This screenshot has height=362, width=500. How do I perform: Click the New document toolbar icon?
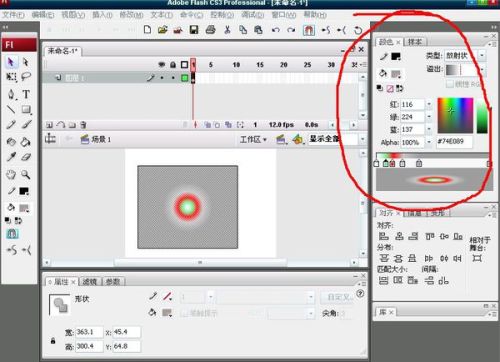(x=147, y=30)
